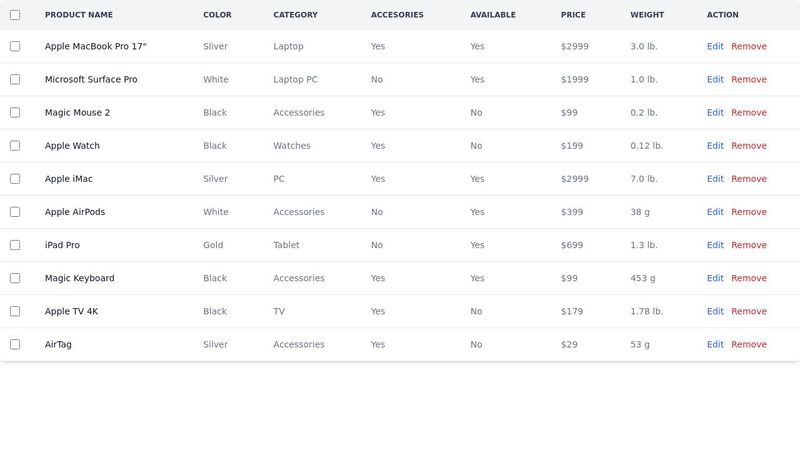Check the select-all checkbox in table header
Viewport: 800px width, 450px height.
pos(15,15)
